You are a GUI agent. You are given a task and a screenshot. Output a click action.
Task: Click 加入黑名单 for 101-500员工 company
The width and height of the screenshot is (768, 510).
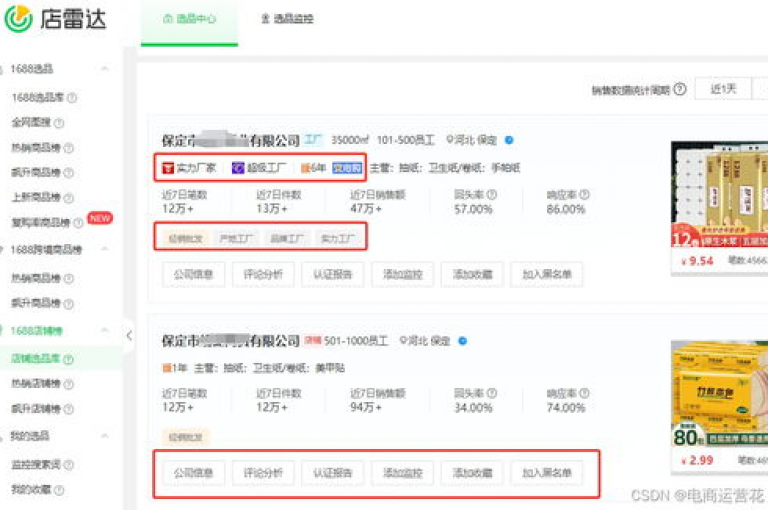pyautogui.click(x=547, y=274)
